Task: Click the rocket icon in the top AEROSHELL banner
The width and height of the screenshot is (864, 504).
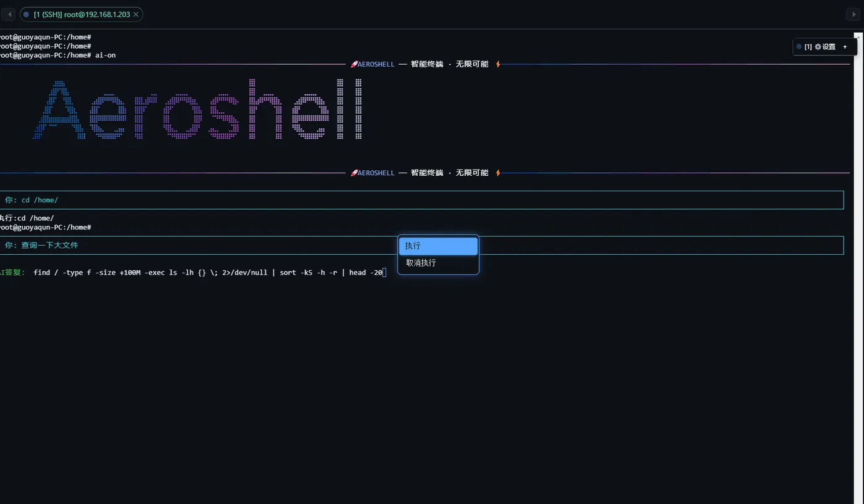Action: click(354, 64)
